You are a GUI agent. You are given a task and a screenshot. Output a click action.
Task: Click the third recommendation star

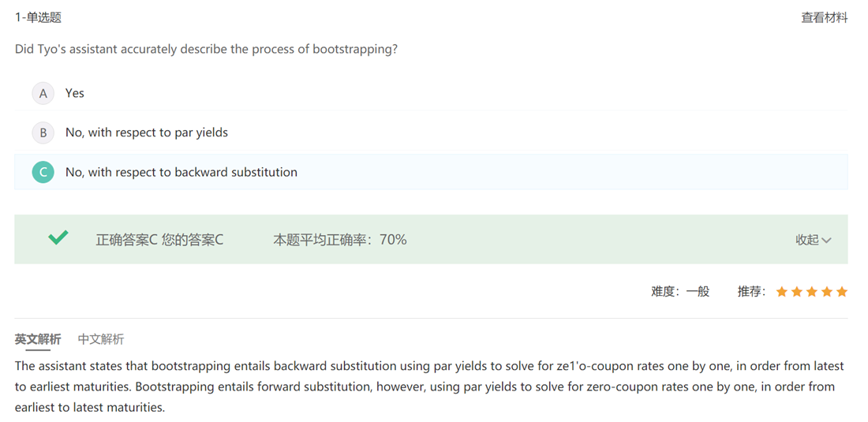click(x=811, y=292)
